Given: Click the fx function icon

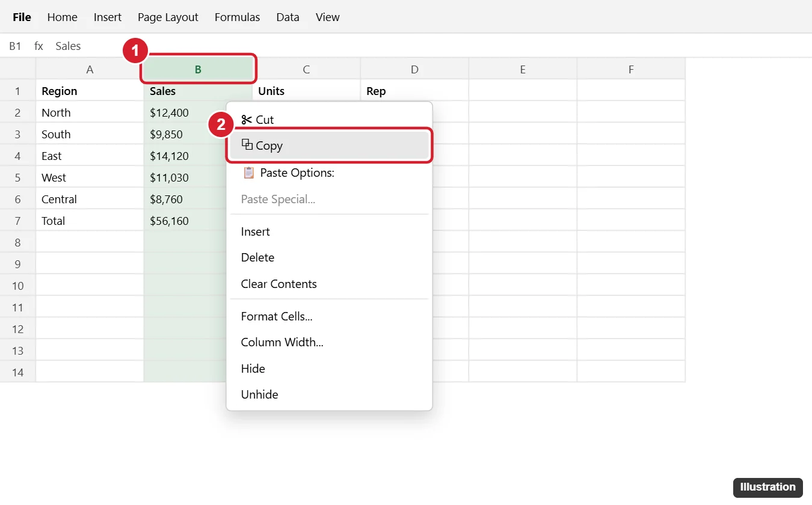Looking at the screenshot, I should pos(38,46).
